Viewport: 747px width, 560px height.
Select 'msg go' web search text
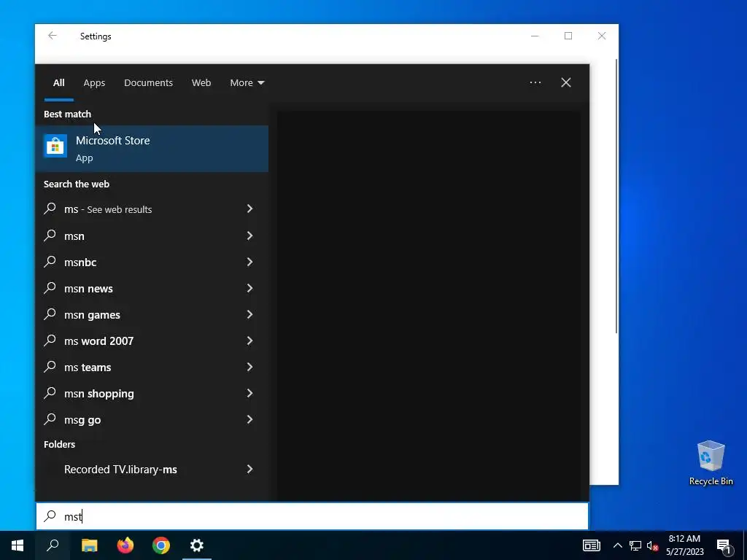tap(82, 420)
